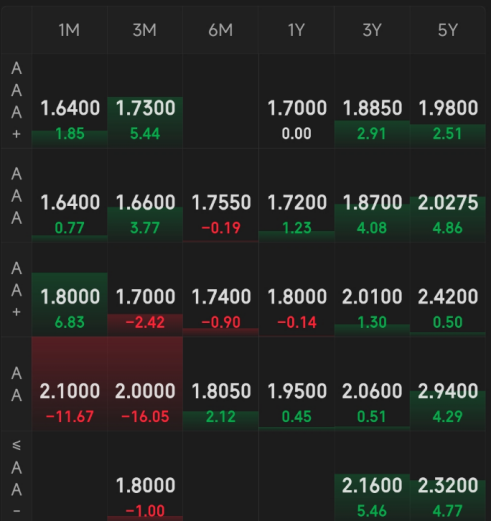Open the AAA+ 1Y cell with 0.00 change
This screenshot has width=491, height=522.
coord(296,101)
